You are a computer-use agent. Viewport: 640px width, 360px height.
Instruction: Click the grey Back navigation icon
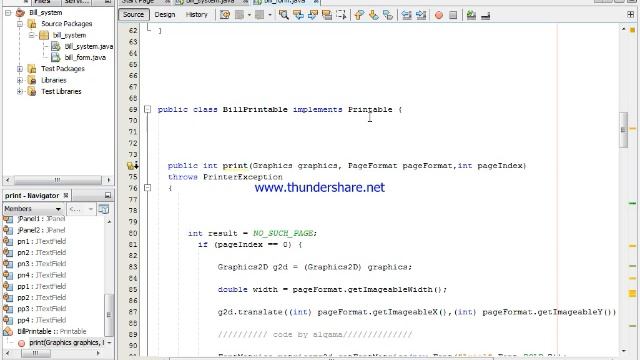click(240, 15)
